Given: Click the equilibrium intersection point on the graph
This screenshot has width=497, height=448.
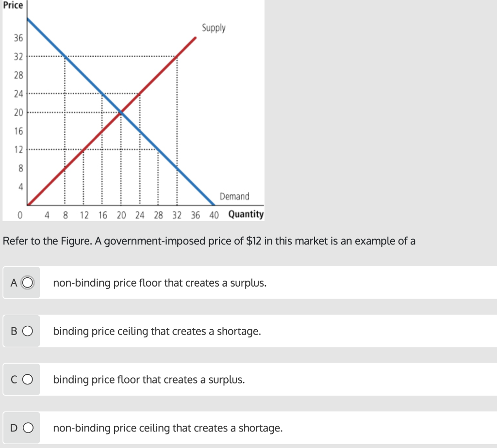Looking at the screenshot, I should pyautogui.click(x=121, y=112).
